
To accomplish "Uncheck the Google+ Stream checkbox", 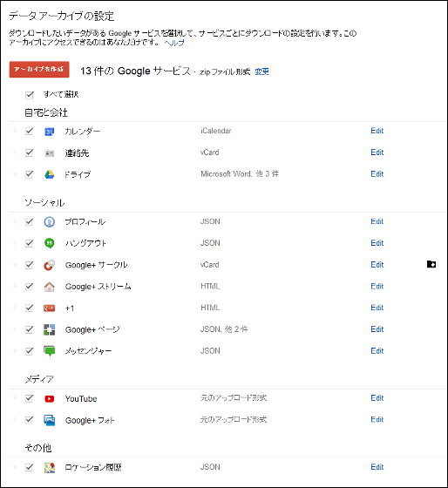I will (x=30, y=287).
